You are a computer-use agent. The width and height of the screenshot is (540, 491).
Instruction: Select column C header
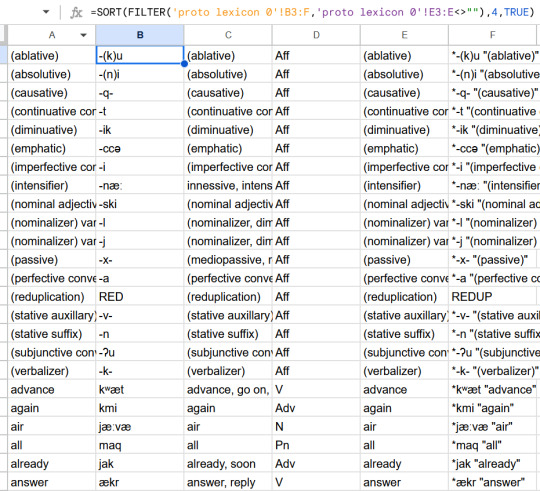(228, 35)
